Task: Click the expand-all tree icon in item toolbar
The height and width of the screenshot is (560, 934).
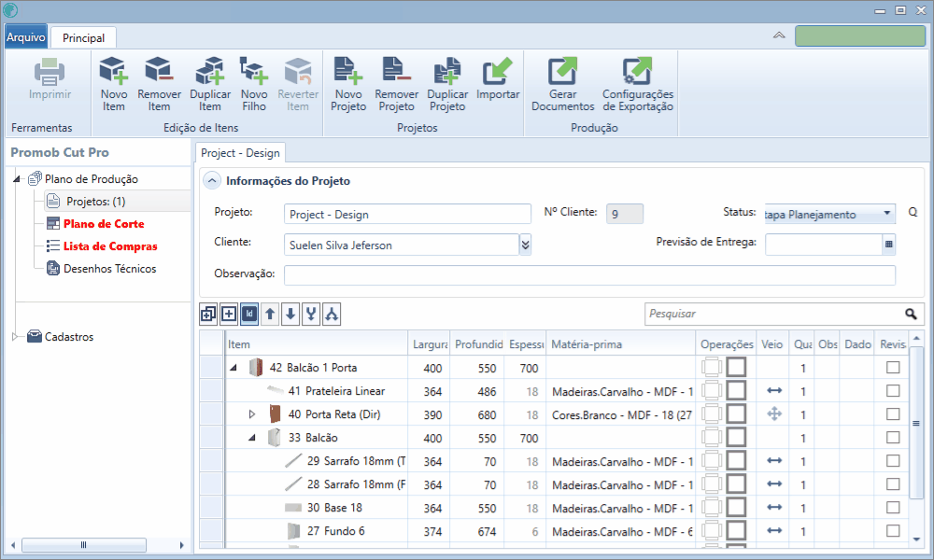Action: [x=208, y=314]
